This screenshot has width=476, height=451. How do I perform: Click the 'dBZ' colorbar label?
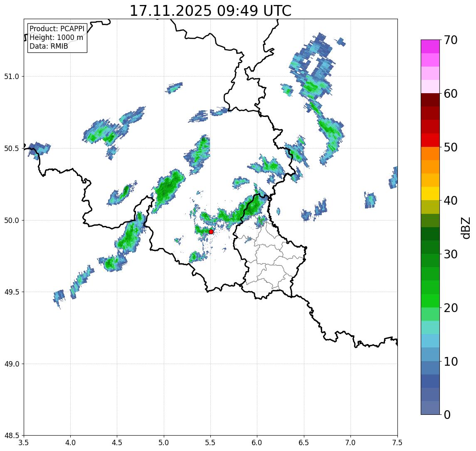tap(465, 227)
